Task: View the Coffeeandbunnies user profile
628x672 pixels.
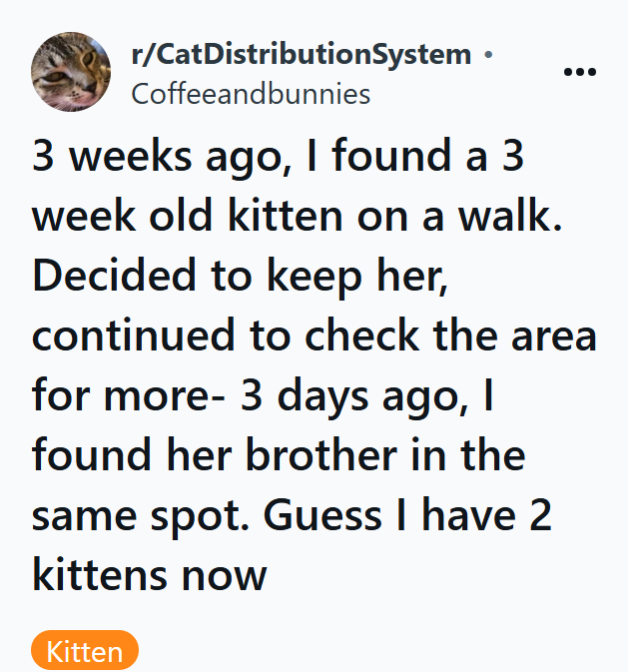Action: click(251, 94)
